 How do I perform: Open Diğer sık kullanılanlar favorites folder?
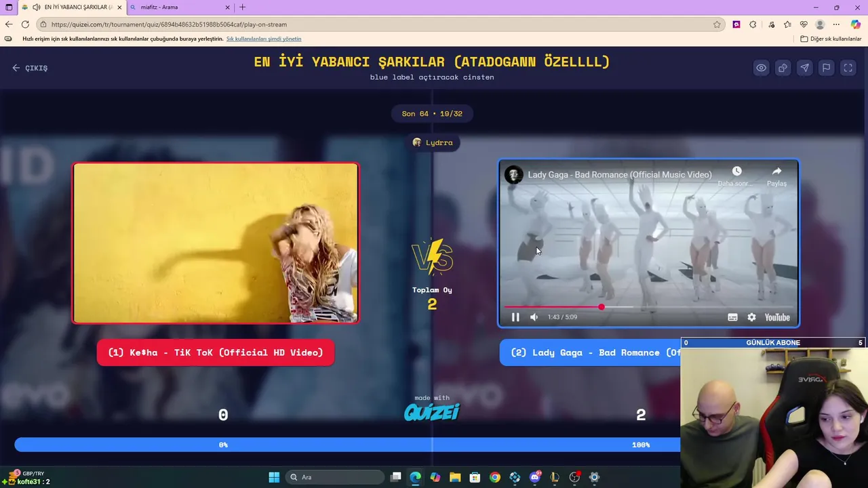click(831, 39)
